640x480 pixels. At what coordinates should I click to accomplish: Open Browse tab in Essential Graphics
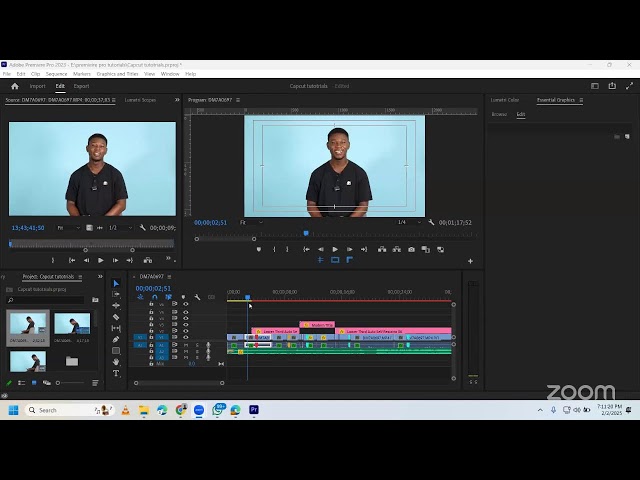pyautogui.click(x=499, y=114)
